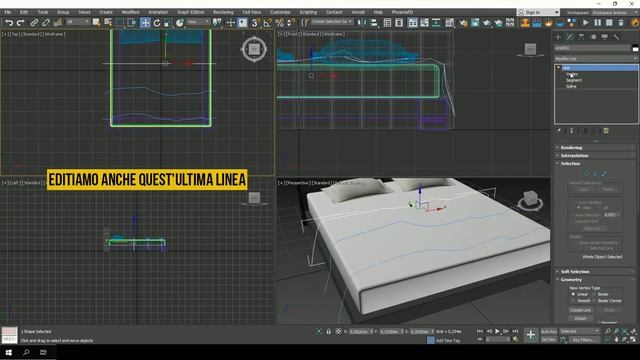Open the Modifier List dropdown
The height and width of the screenshot is (360, 640).
(596, 59)
